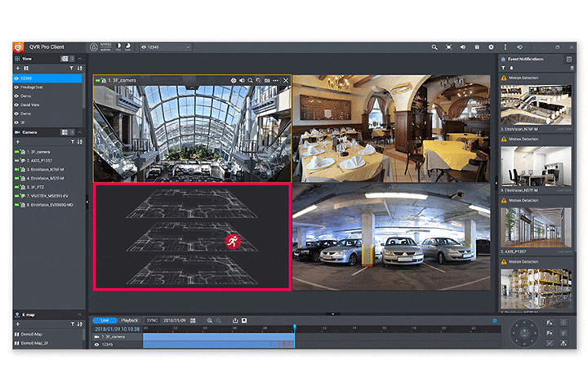Toggle Live mode on the timeline
588x392 pixels.
click(x=105, y=320)
